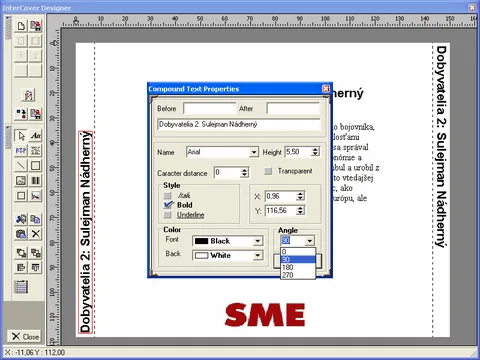The height and width of the screenshot is (360, 480).
Task: Decrease Y value with down spinner
Action: pos(300,213)
